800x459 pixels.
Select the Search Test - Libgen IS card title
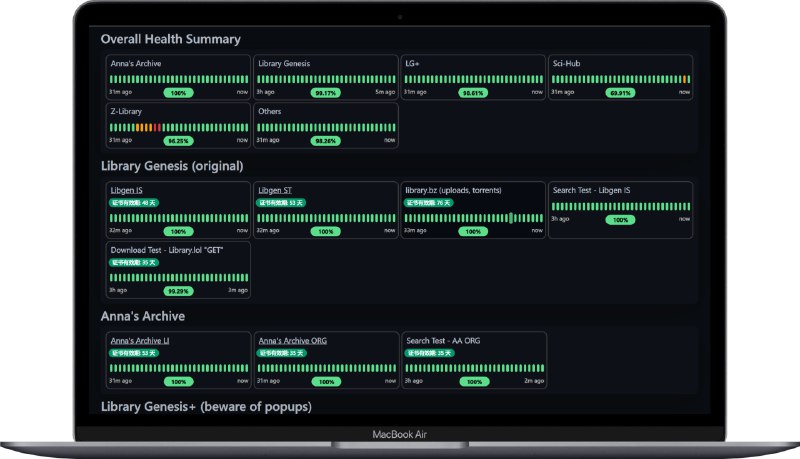click(x=592, y=190)
